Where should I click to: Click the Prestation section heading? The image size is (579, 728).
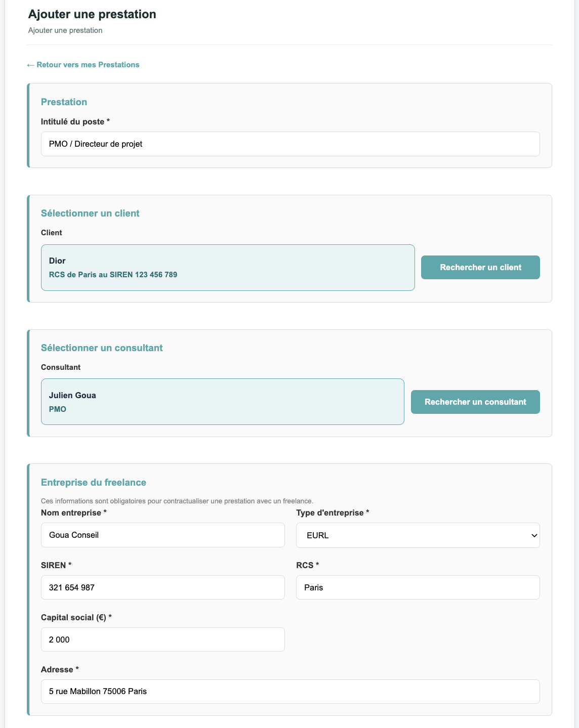pos(64,102)
